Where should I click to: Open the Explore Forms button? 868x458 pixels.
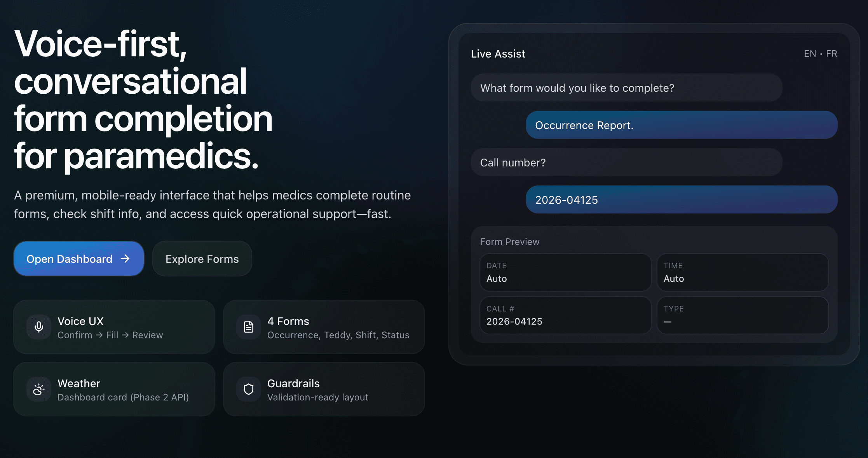[202, 259]
